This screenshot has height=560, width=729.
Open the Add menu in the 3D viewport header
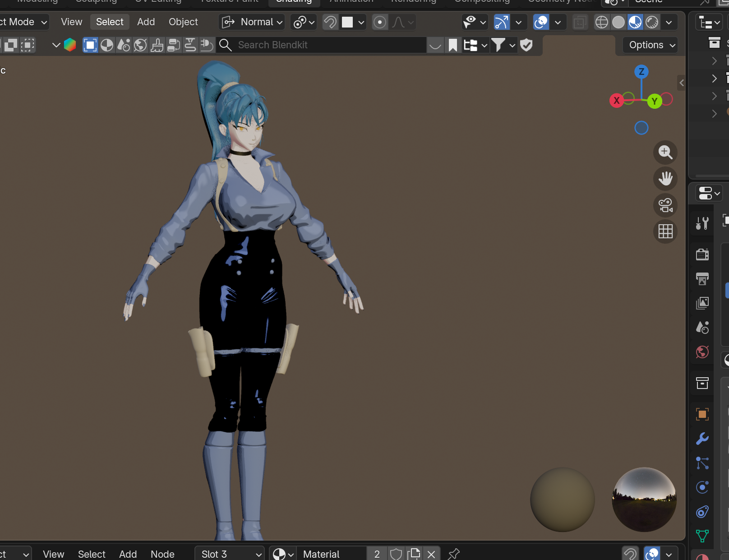(146, 22)
